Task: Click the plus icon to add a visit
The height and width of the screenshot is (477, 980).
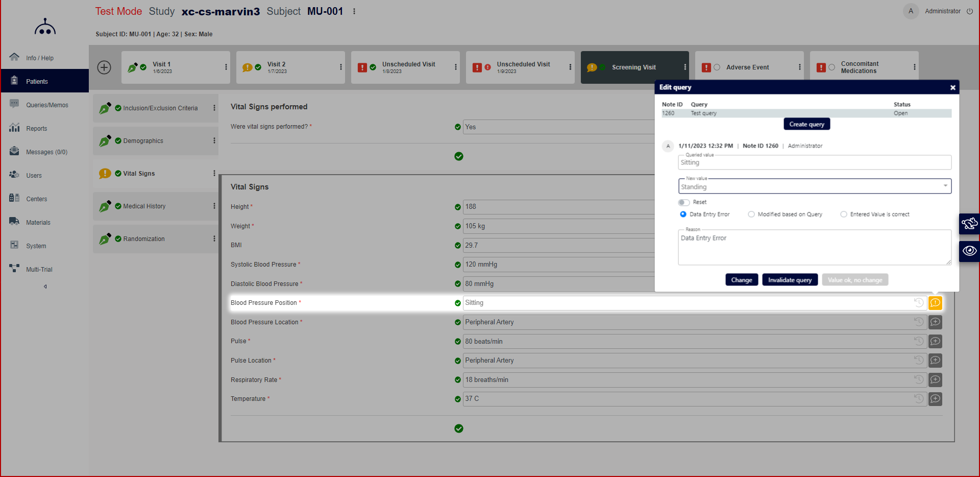Action: [104, 67]
